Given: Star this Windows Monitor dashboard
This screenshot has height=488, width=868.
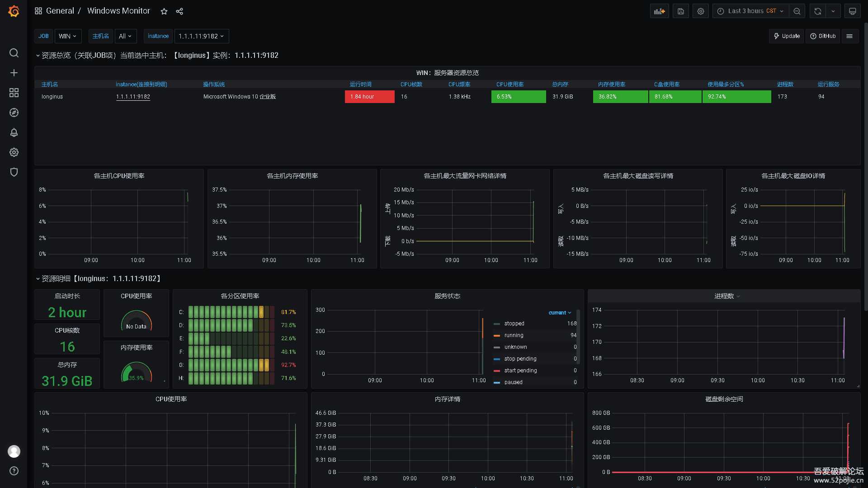Looking at the screenshot, I should point(164,11).
